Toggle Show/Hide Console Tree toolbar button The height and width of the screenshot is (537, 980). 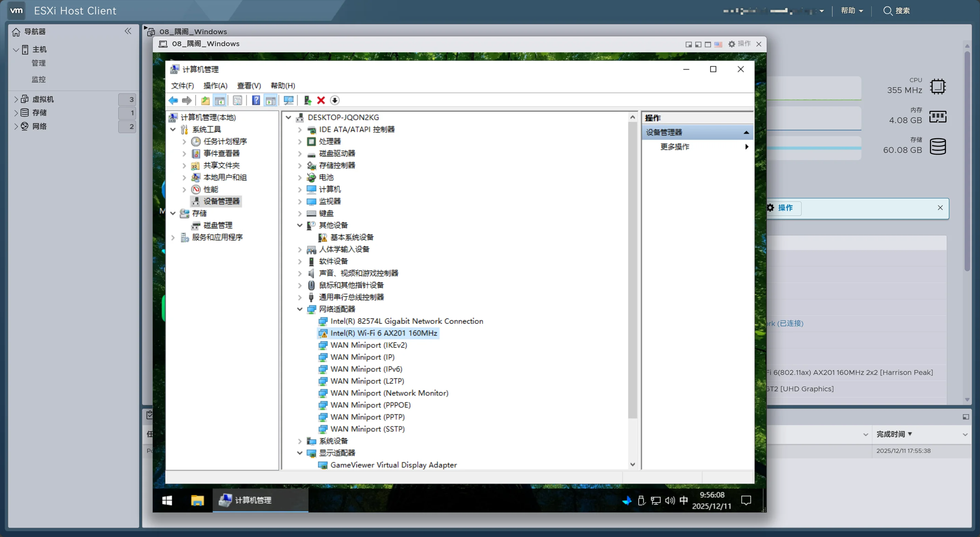pyautogui.click(x=219, y=101)
